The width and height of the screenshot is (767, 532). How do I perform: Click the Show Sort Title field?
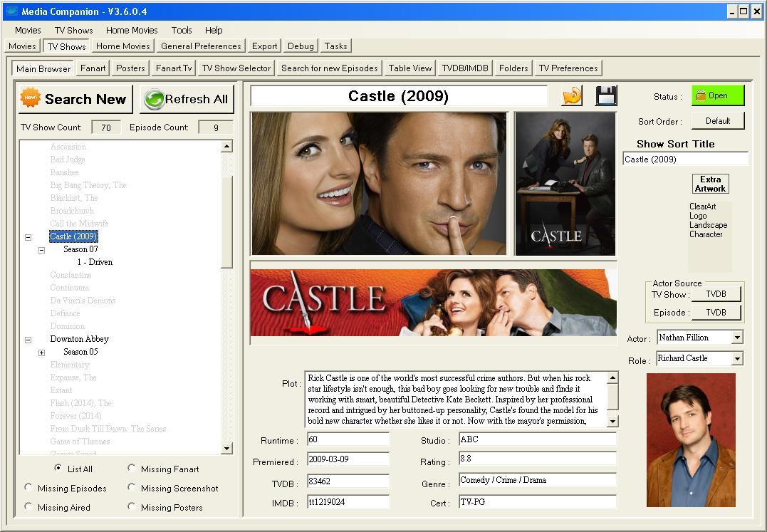pos(685,160)
